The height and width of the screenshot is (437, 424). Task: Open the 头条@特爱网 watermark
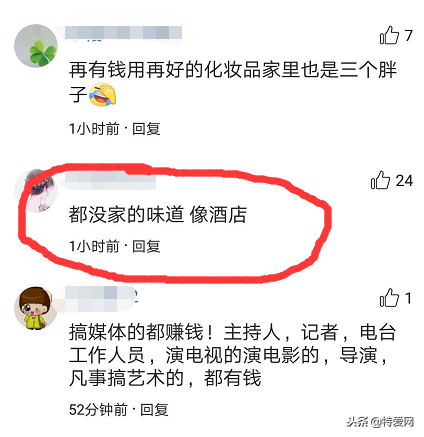click(380, 422)
